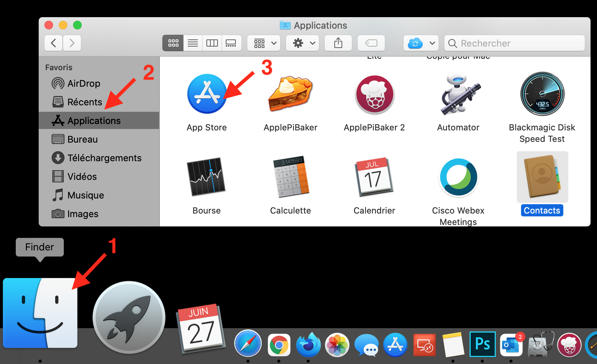Open the action gear dropdown menu
597x364 pixels.
(302, 43)
